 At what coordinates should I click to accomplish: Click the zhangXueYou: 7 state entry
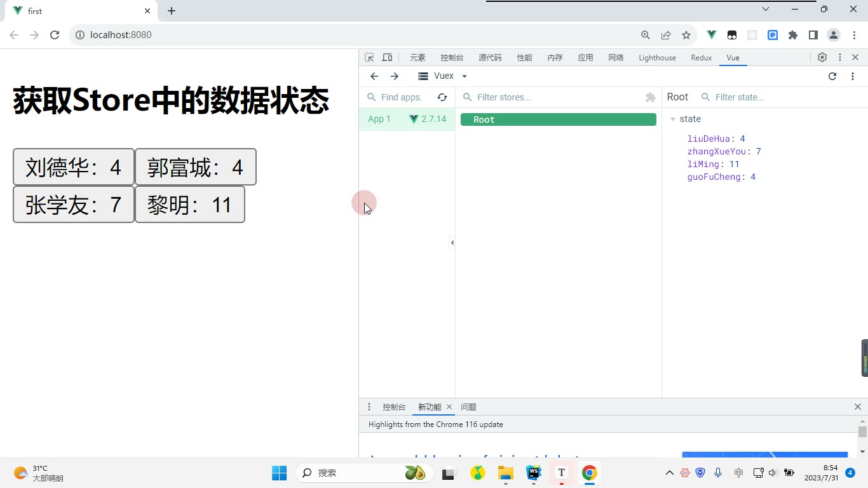click(x=724, y=151)
